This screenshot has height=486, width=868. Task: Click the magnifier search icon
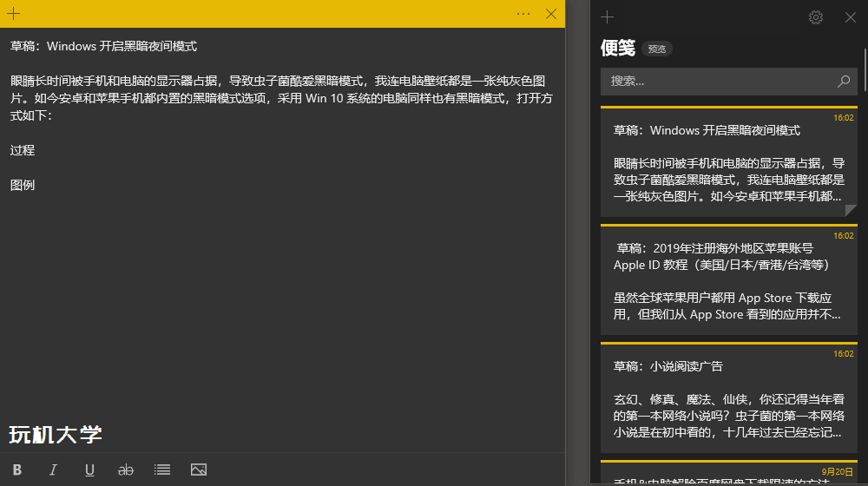coord(844,82)
